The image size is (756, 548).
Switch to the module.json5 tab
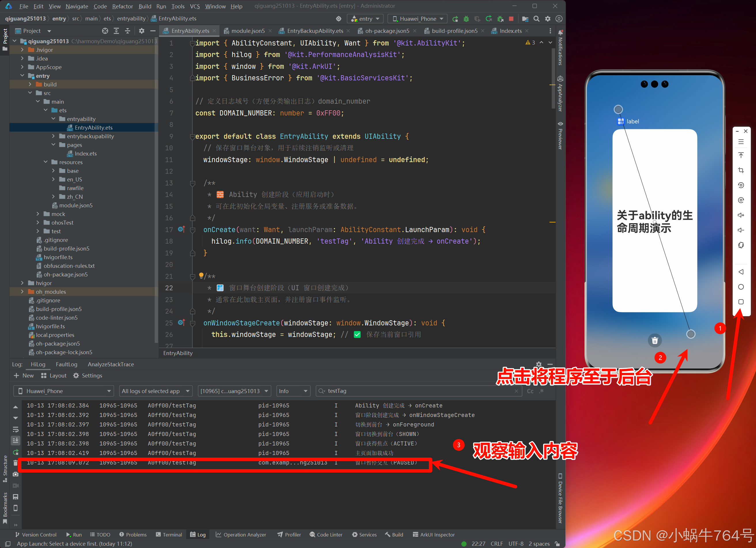point(248,31)
